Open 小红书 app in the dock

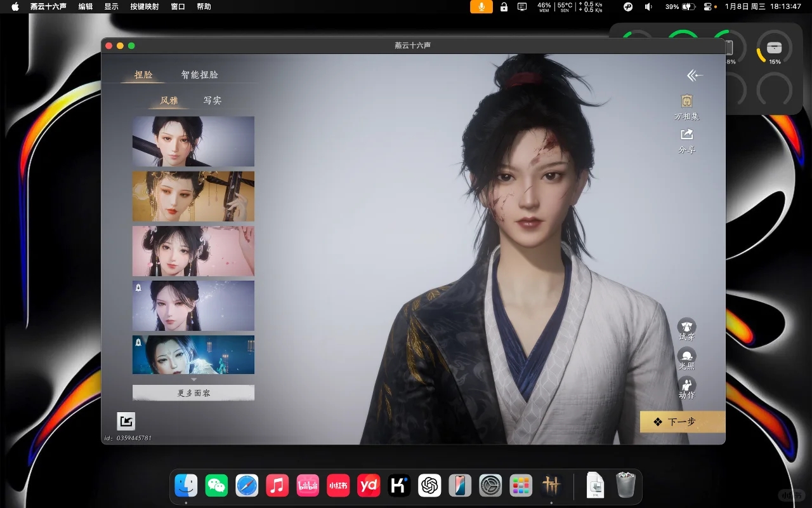pos(338,486)
